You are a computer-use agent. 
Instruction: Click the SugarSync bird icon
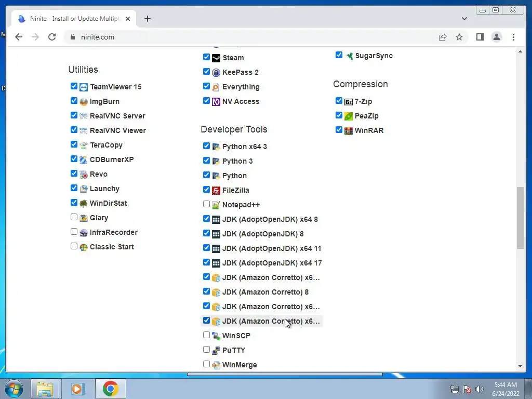pyautogui.click(x=349, y=56)
